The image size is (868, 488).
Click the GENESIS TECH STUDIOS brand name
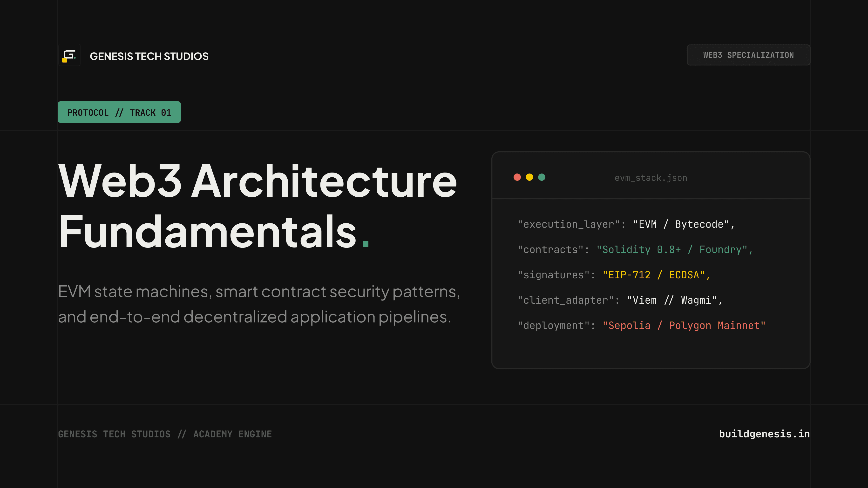click(149, 56)
